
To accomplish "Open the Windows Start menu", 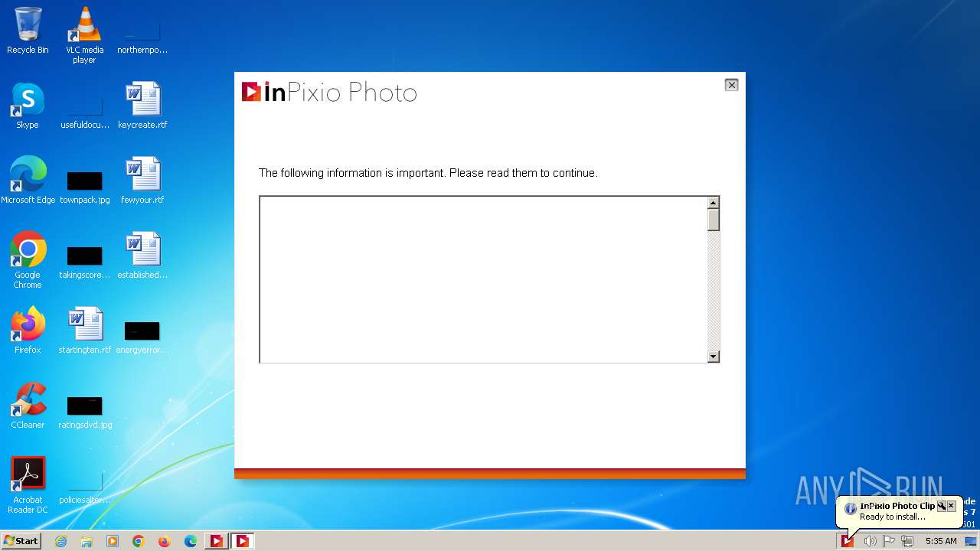I will 21,540.
